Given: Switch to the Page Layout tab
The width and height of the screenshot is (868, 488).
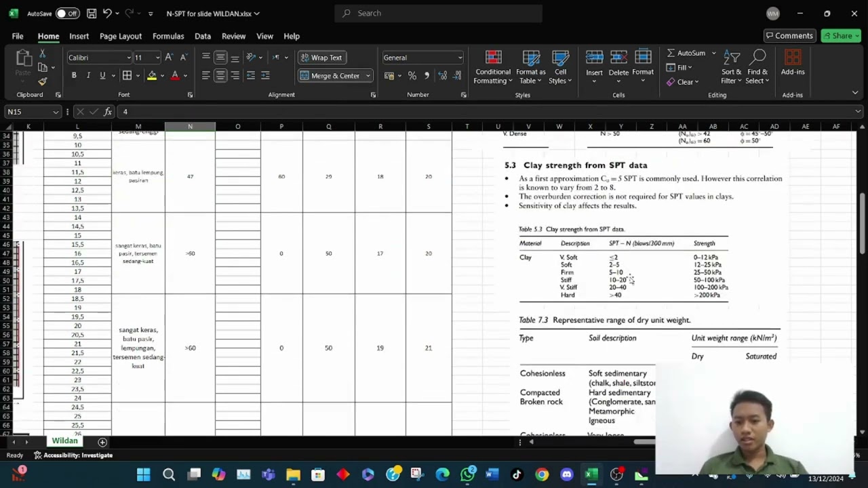Looking at the screenshot, I should [x=121, y=36].
